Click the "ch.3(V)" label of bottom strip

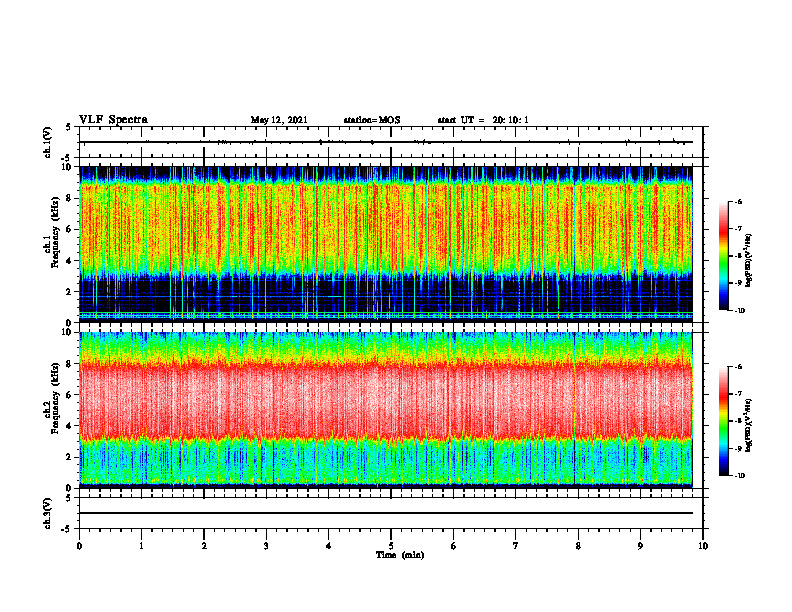click(x=48, y=513)
